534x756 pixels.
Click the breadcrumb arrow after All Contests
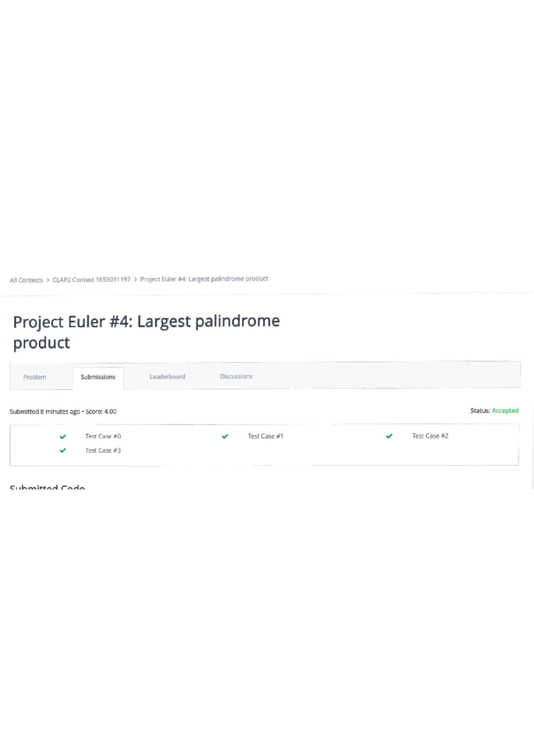tap(48, 280)
